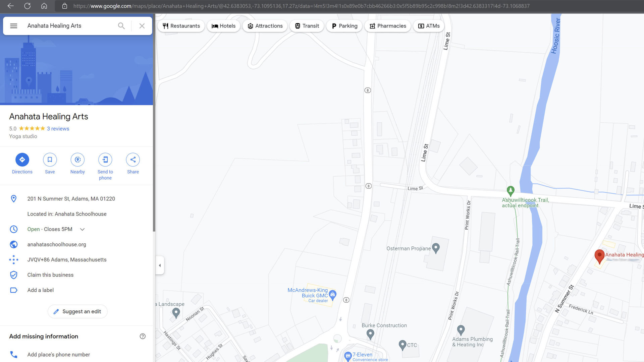Image resolution: width=644 pixels, height=362 pixels.
Task: Click Claim this business
Action: click(50, 275)
